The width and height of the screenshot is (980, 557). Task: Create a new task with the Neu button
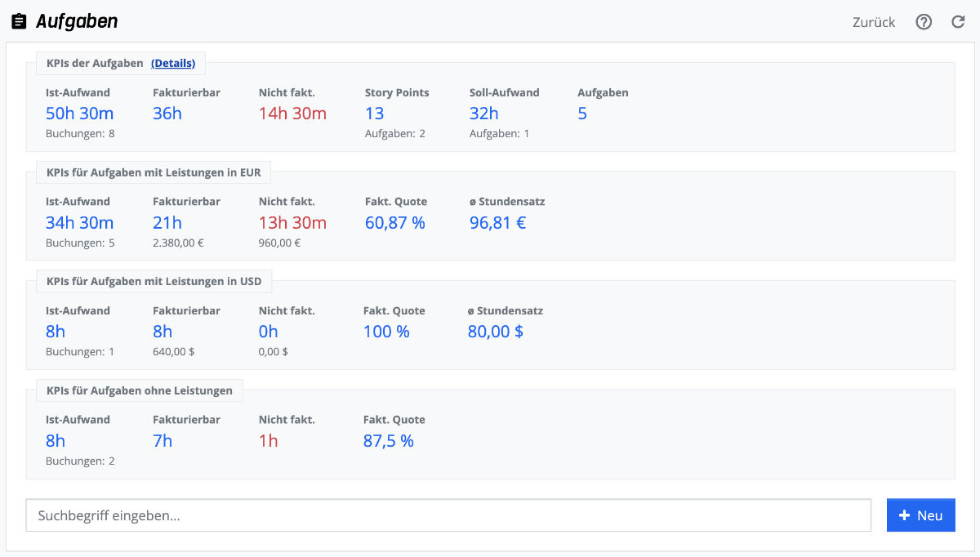pos(920,515)
